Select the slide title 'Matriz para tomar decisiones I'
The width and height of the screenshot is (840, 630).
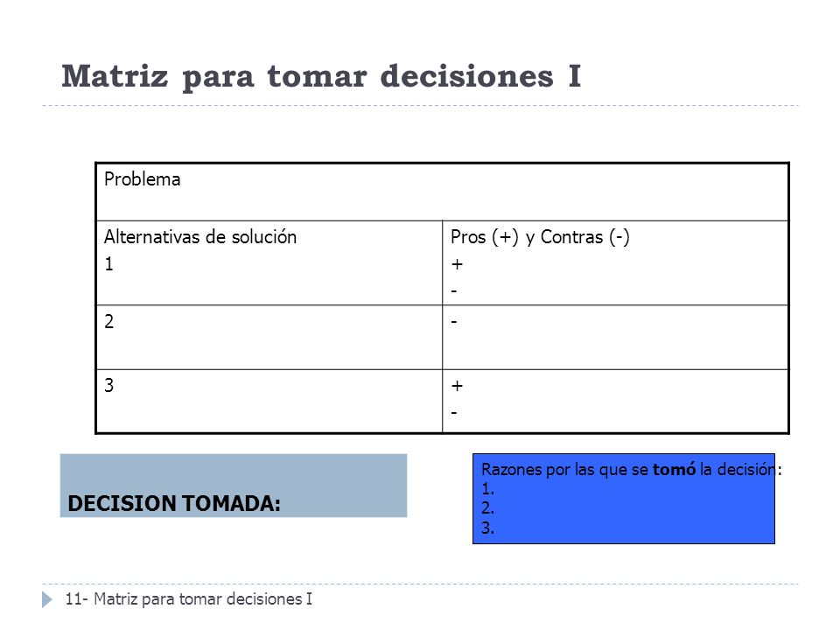click(321, 77)
